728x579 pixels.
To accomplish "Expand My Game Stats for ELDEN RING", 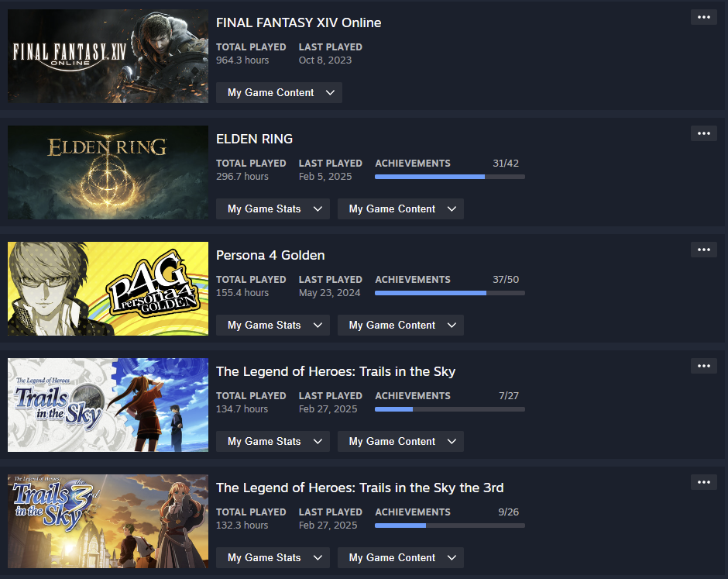I will pyautogui.click(x=273, y=209).
